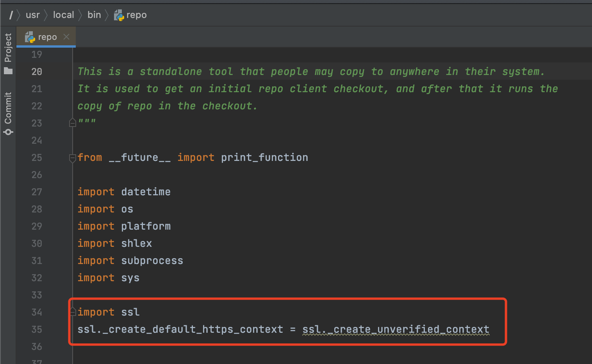The height and width of the screenshot is (364, 592).
Task: Click the Python icon on repo tab
Action: (x=30, y=37)
